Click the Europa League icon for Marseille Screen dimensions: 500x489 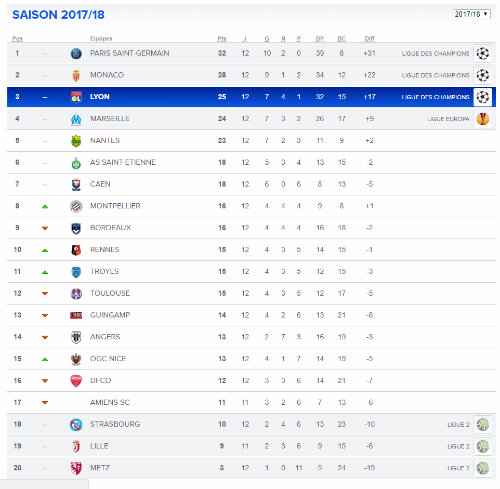483,119
